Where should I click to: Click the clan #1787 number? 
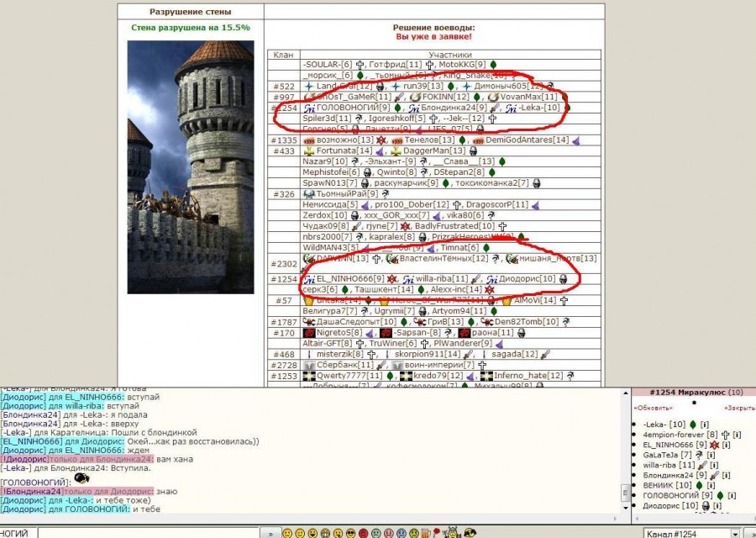coord(284,322)
